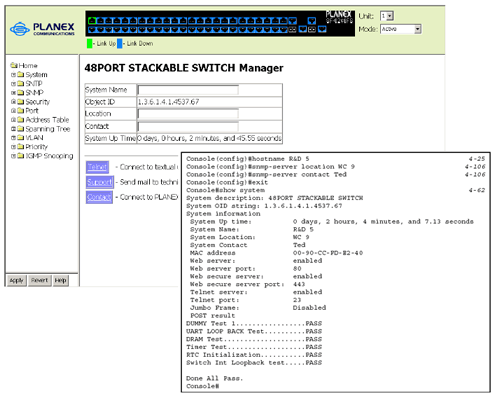Image resolution: width=500 pixels, height=400 pixels.
Task: Expand the Port tree node
Action: coord(13,110)
